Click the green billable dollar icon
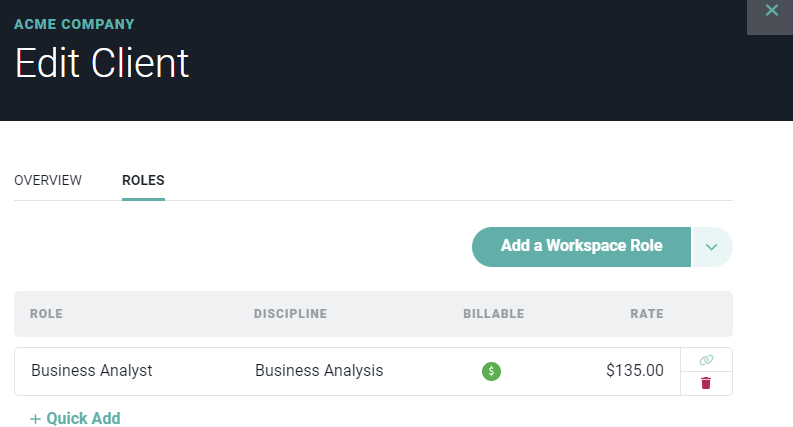793x427 pixels. (x=491, y=371)
